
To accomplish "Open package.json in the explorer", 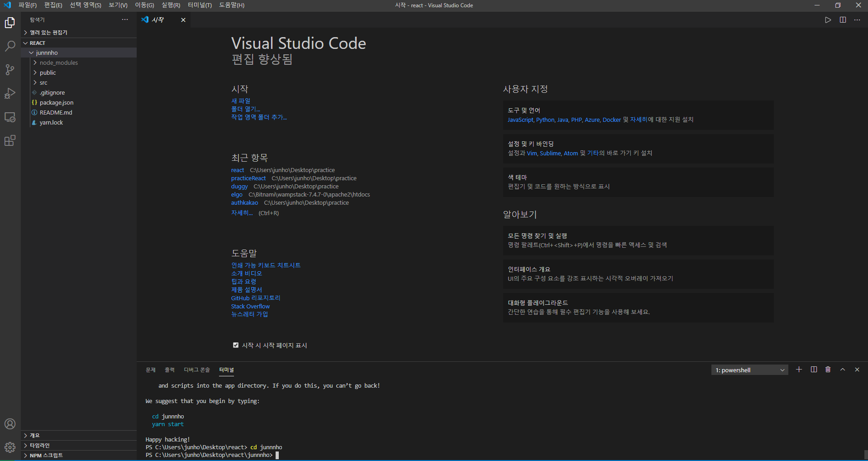I will 79,102.
